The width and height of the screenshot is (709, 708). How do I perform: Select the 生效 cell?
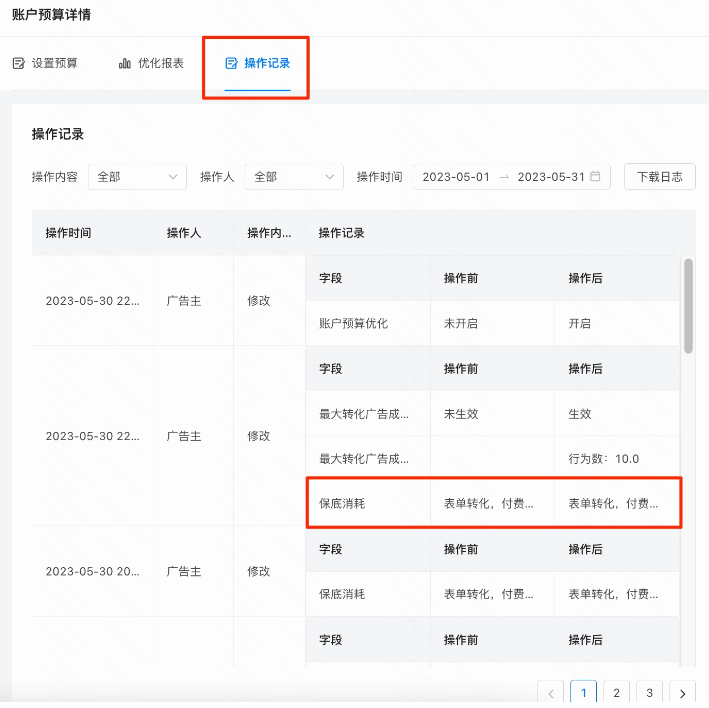[x=617, y=414]
